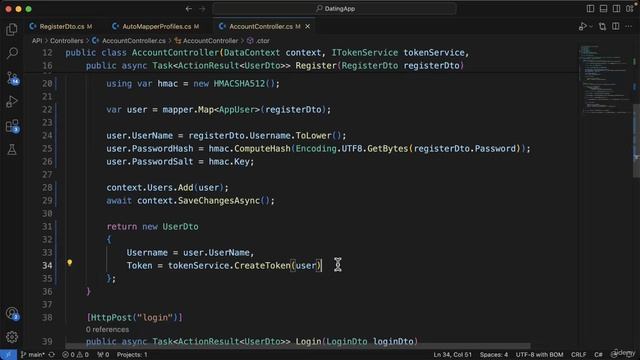Open the Explorer view in activity bar
The height and width of the screenshot is (360, 640).
tap(12, 29)
